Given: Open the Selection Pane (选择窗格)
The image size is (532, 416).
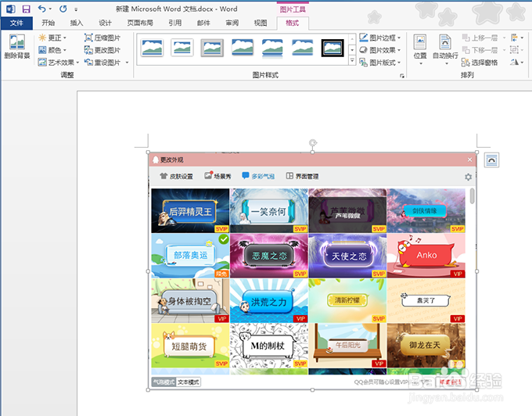Looking at the screenshot, I should tap(480, 63).
